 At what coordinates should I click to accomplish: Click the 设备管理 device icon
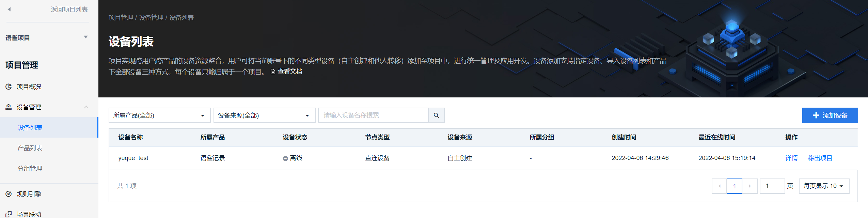click(x=9, y=107)
